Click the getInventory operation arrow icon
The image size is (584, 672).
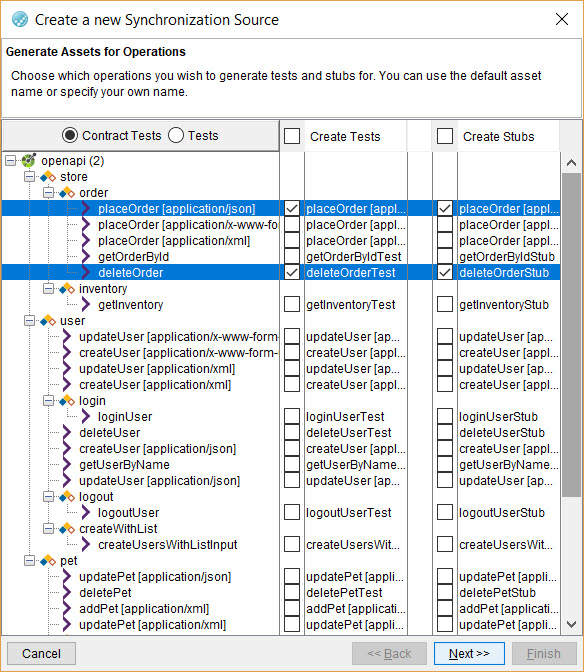(86, 305)
